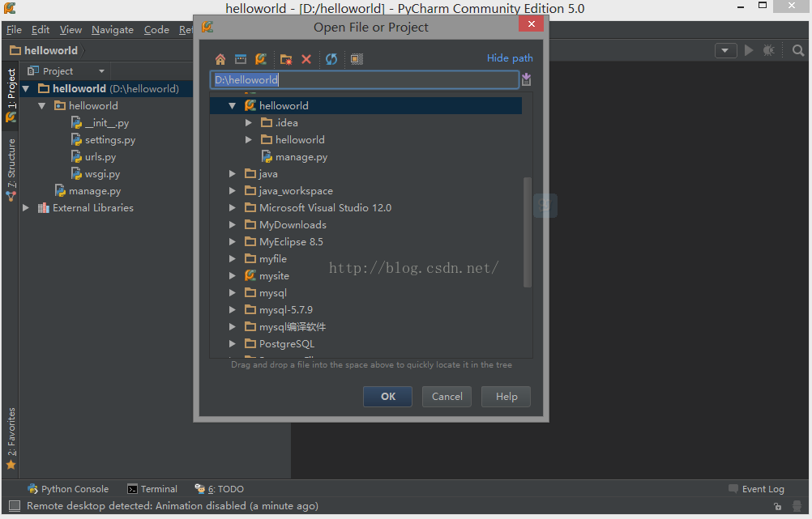Open run configuration dropdown in toolbar
This screenshot has height=519, width=812.
tap(725, 50)
